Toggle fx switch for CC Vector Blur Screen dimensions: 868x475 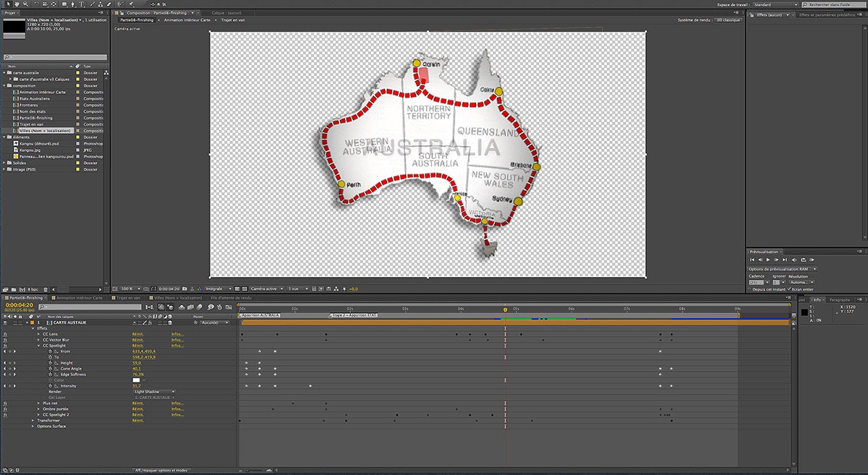pos(5,340)
